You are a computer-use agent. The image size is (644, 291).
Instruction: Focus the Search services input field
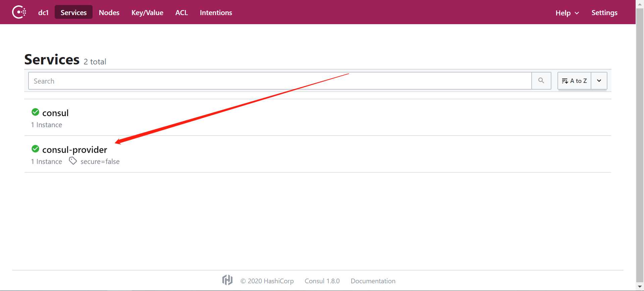[x=280, y=81]
